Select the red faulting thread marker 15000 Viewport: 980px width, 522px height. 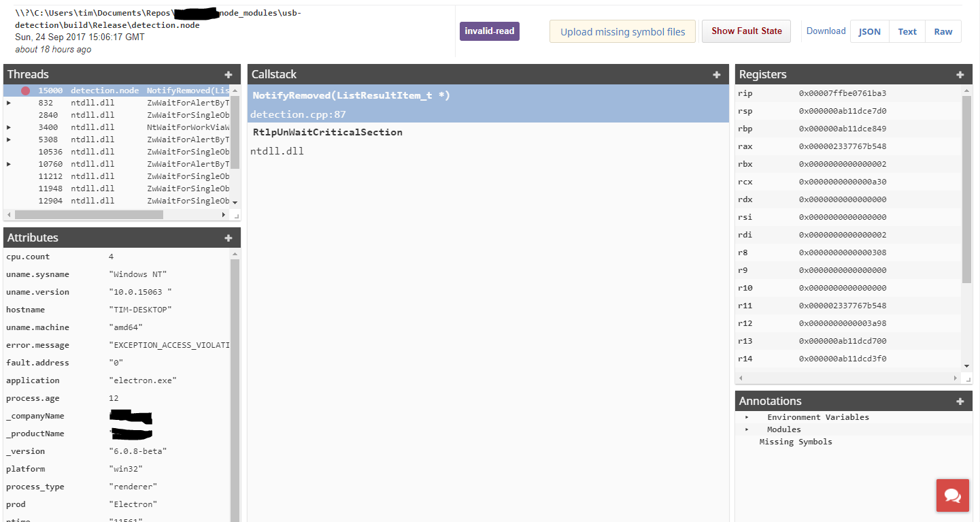pyautogui.click(x=25, y=91)
